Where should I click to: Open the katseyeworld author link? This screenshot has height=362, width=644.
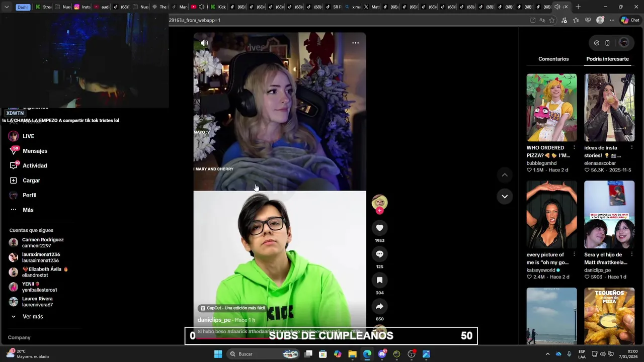pyautogui.click(x=540, y=270)
